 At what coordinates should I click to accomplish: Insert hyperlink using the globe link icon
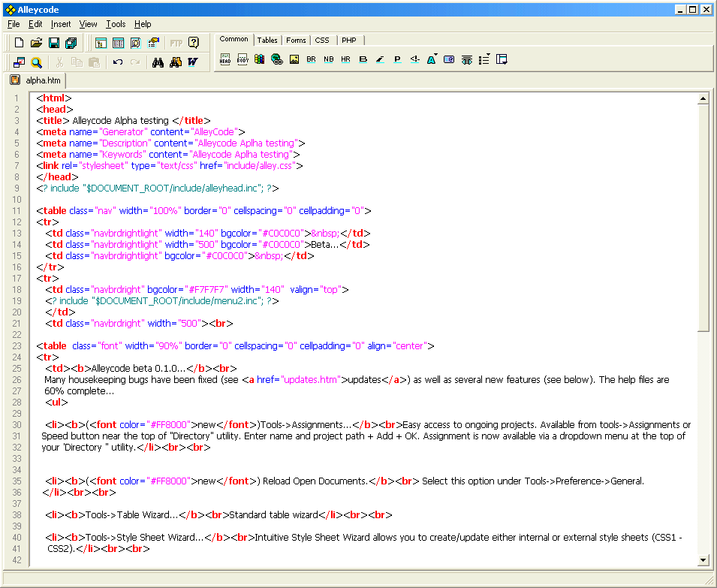click(276, 59)
